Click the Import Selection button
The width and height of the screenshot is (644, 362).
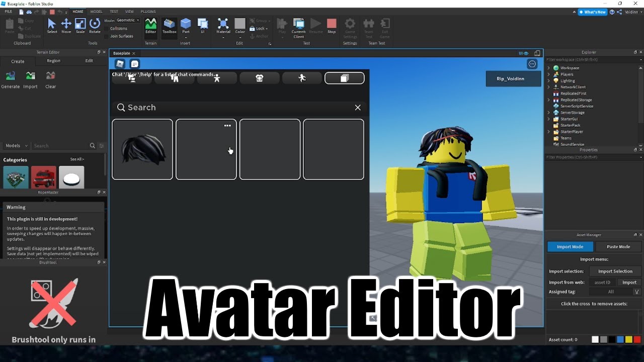[x=615, y=271]
